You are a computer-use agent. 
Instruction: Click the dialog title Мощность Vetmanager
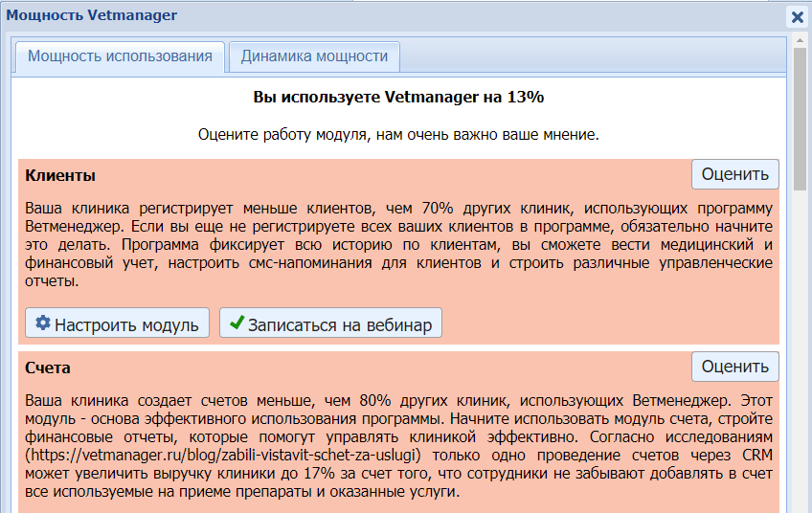pyautogui.click(x=91, y=15)
